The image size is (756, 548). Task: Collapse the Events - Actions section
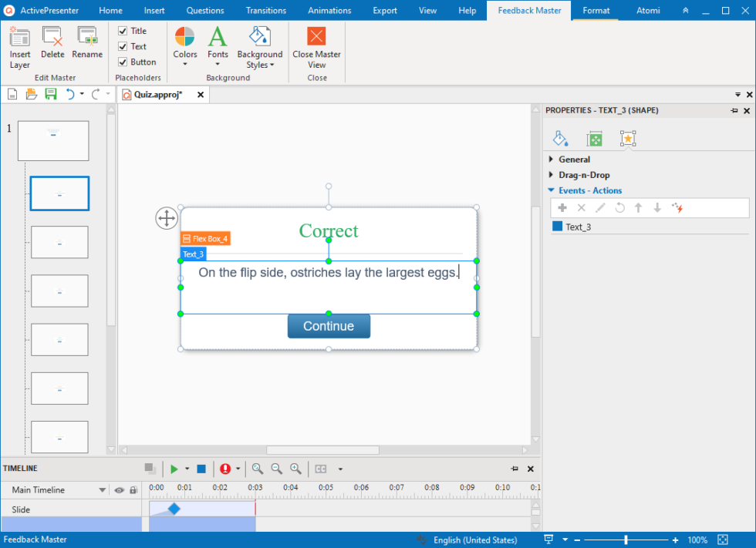pyautogui.click(x=551, y=190)
